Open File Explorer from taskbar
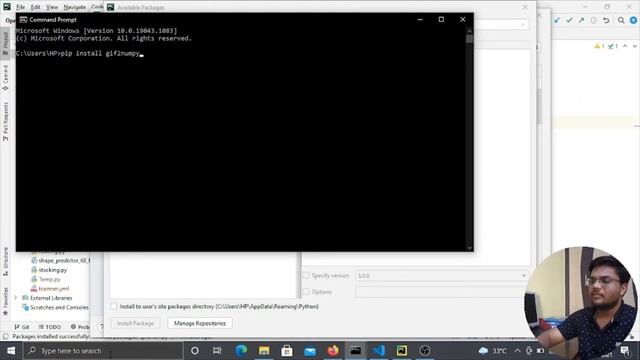640x360 pixels. [x=264, y=351]
